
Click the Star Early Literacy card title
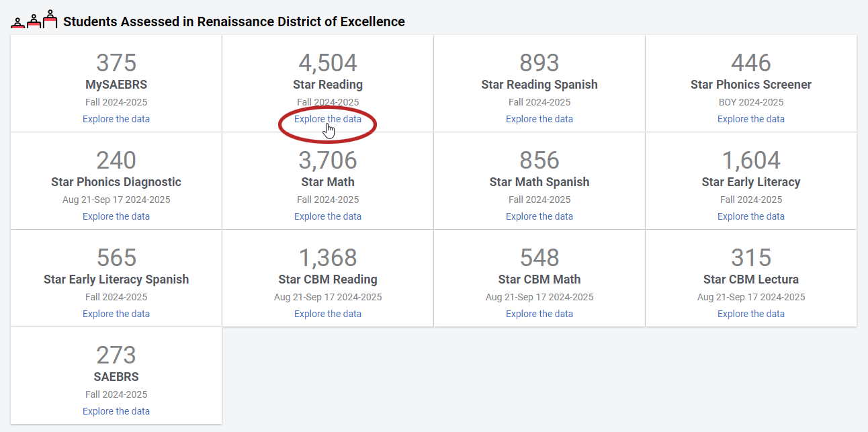[751, 182]
